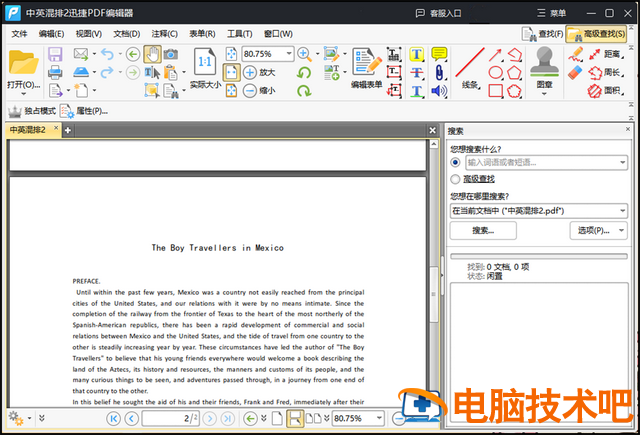Open the 编辑(E) menu
Viewport: 640px width, 435px height.
click(x=51, y=34)
